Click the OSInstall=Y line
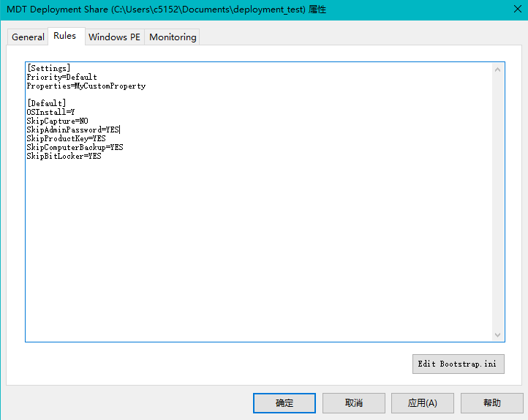The width and height of the screenshot is (528, 420). 50,112
